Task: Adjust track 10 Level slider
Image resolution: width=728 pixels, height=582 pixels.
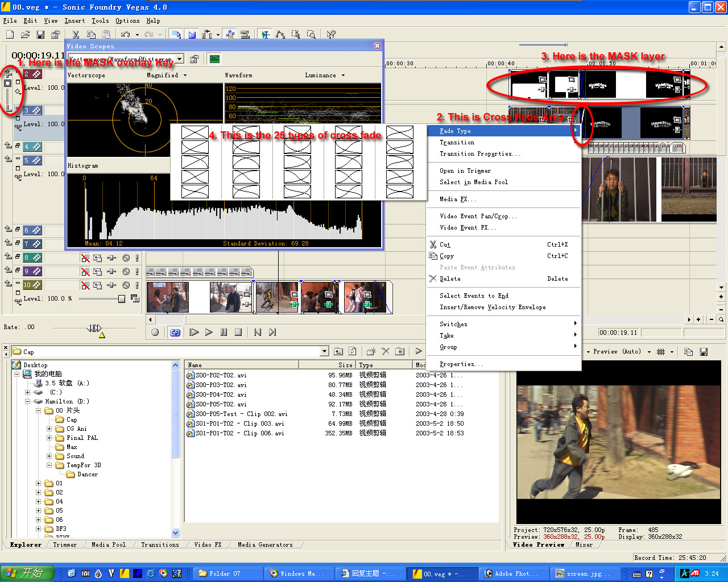Action: (x=121, y=298)
